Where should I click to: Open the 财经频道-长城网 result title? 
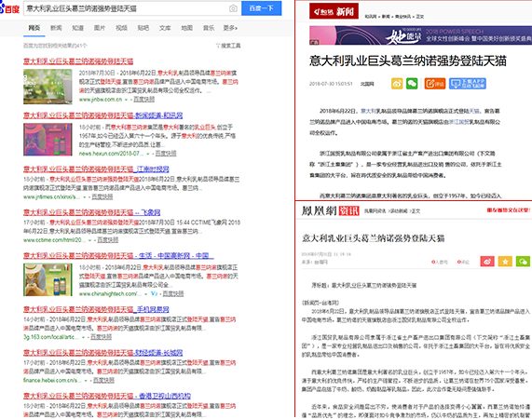click(102, 353)
